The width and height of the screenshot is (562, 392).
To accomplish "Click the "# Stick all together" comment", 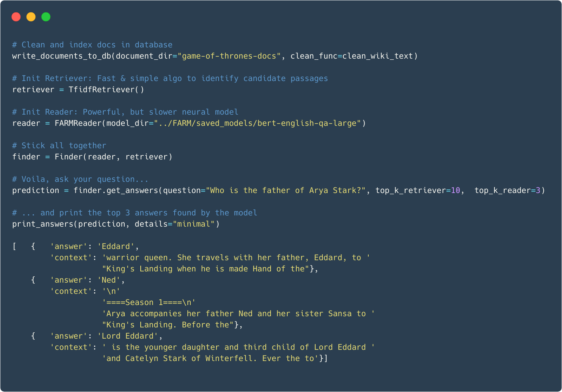I will [x=59, y=146].
